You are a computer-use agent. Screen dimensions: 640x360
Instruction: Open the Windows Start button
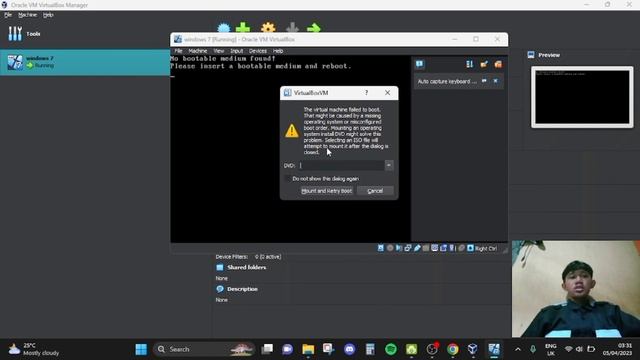(141, 349)
